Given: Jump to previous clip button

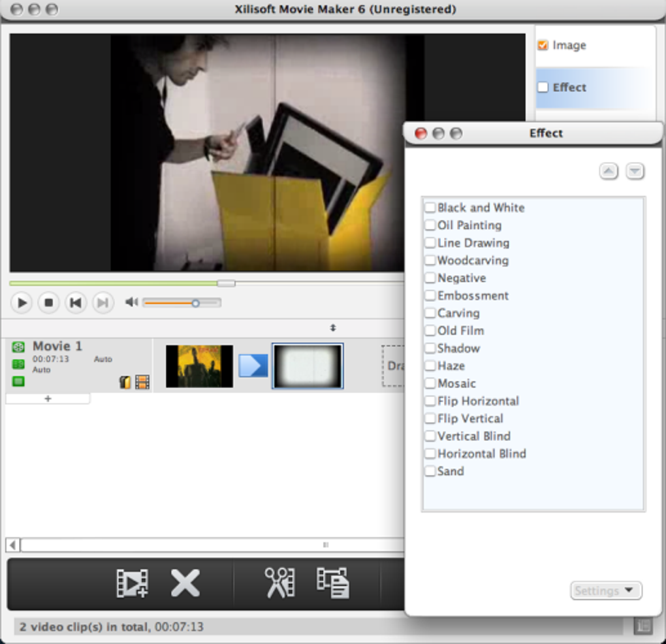Looking at the screenshot, I should pos(76,303).
